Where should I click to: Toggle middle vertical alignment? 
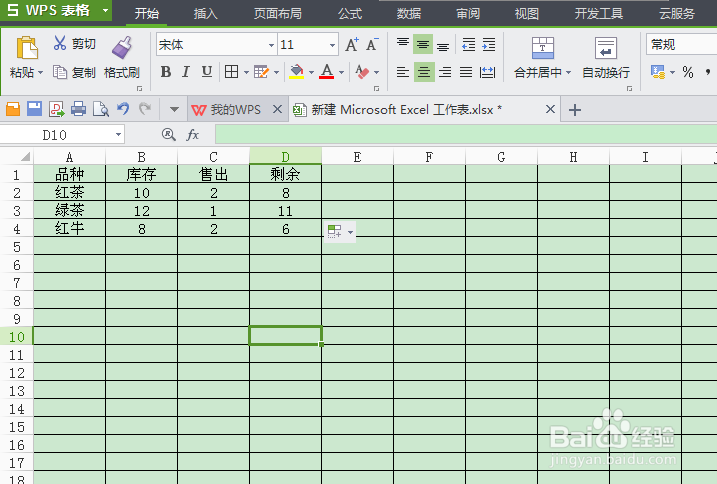423,44
